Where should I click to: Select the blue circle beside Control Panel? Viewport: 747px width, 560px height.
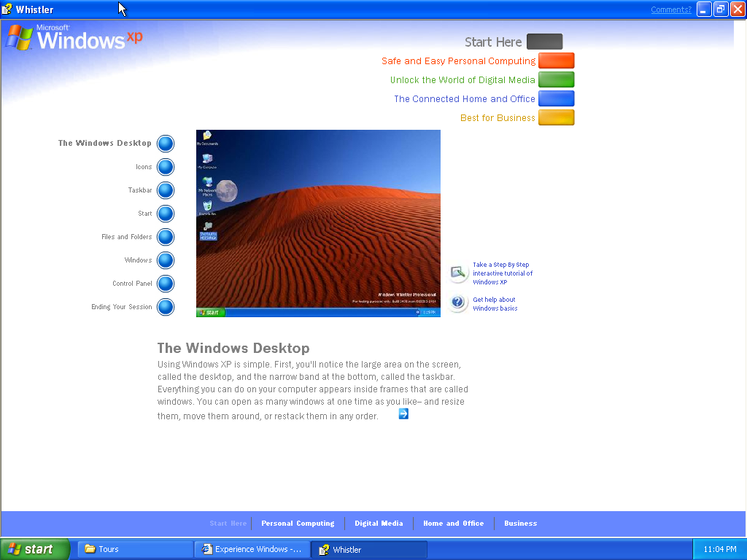[x=166, y=284]
